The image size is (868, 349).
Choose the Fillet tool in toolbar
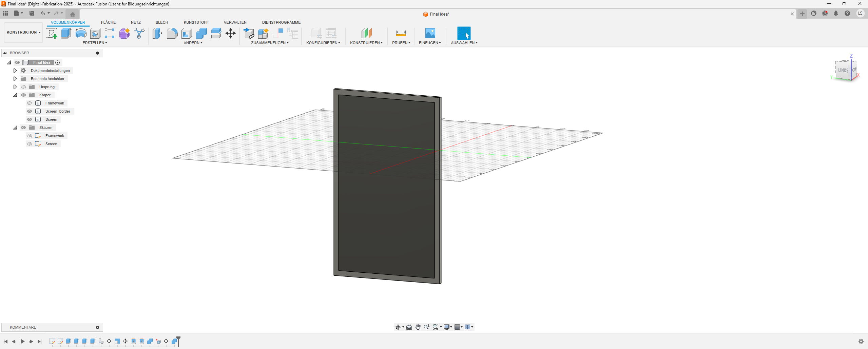tap(172, 33)
